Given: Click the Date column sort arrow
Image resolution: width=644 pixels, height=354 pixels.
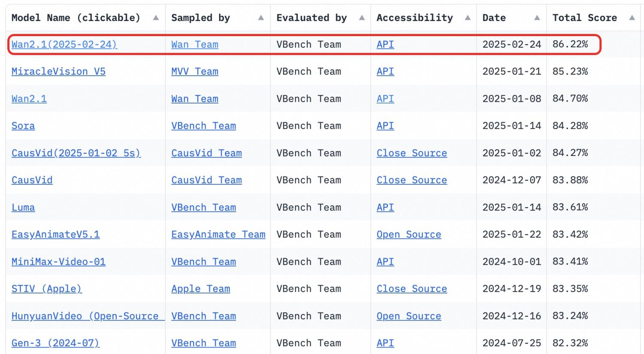Looking at the screenshot, I should [537, 18].
